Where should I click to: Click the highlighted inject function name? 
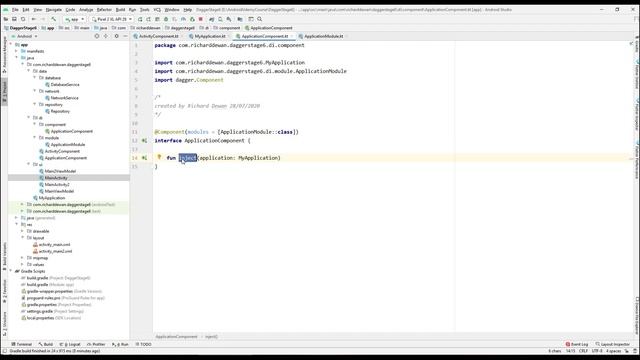pyautogui.click(x=188, y=158)
